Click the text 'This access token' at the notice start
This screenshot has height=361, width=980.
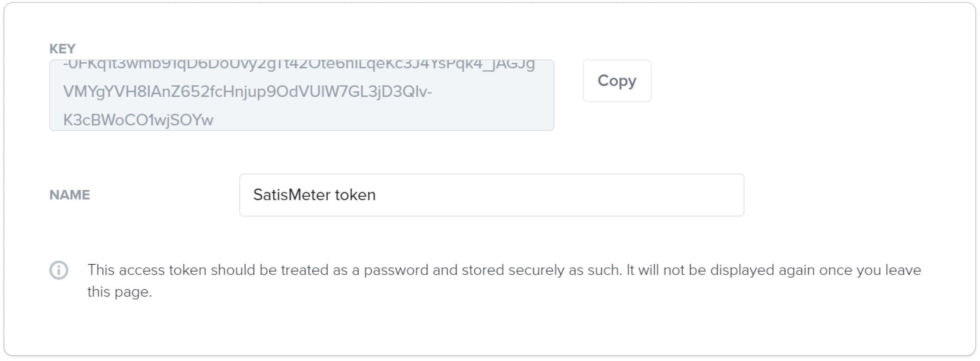147,270
